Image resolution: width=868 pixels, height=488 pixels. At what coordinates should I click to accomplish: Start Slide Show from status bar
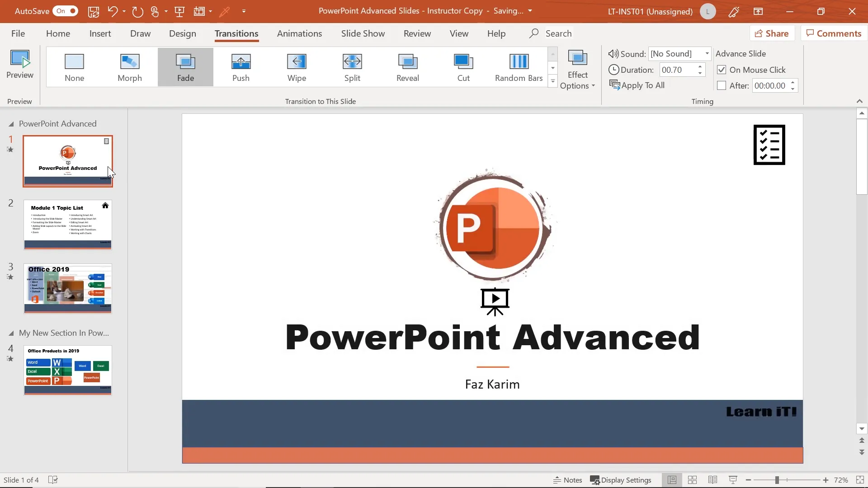pyautogui.click(x=733, y=480)
